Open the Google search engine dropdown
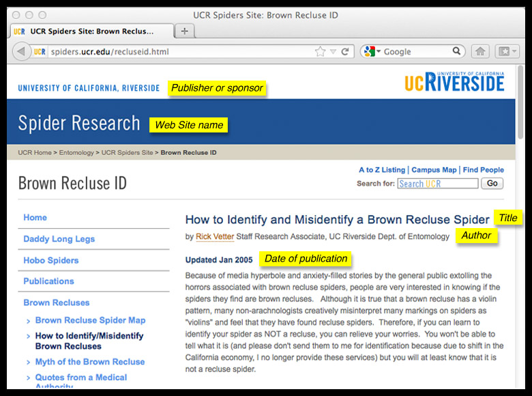This screenshot has width=532, height=396. coord(373,51)
